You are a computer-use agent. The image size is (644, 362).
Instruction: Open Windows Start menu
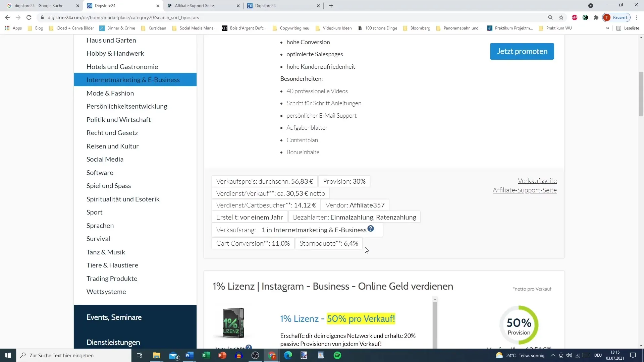pos(8,355)
